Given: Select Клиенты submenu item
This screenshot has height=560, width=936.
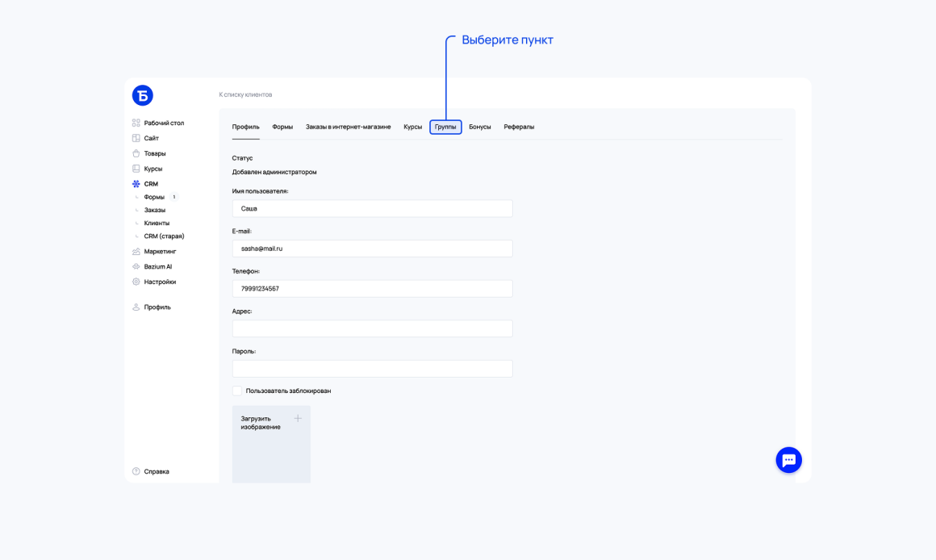Looking at the screenshot, I should (x=157, y=223).
